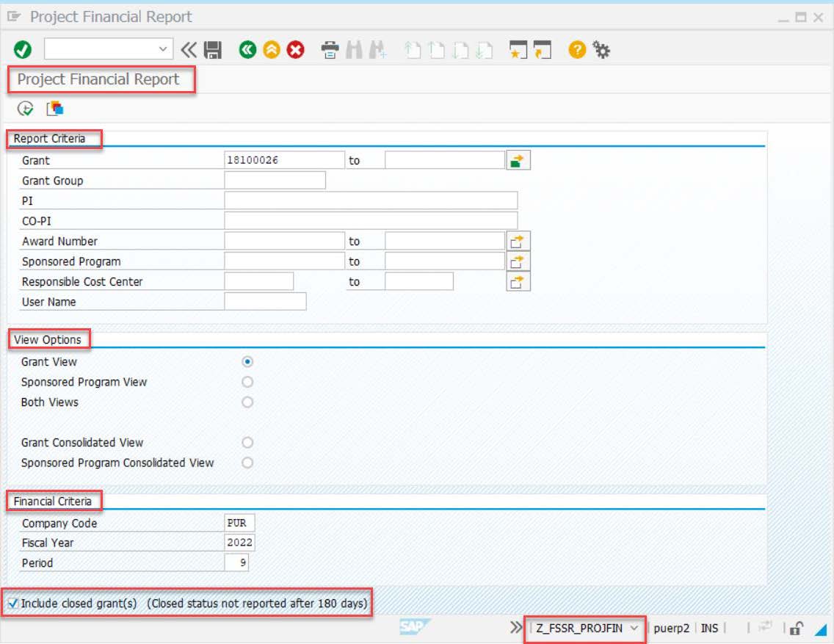
Task: Click the Responsible Cost Center 'to' field
Action: [x=419, y=281]
